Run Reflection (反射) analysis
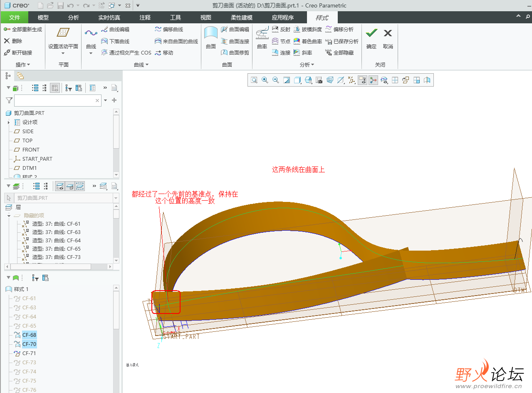This screenshot has height=393, width=532. [281, 30]
